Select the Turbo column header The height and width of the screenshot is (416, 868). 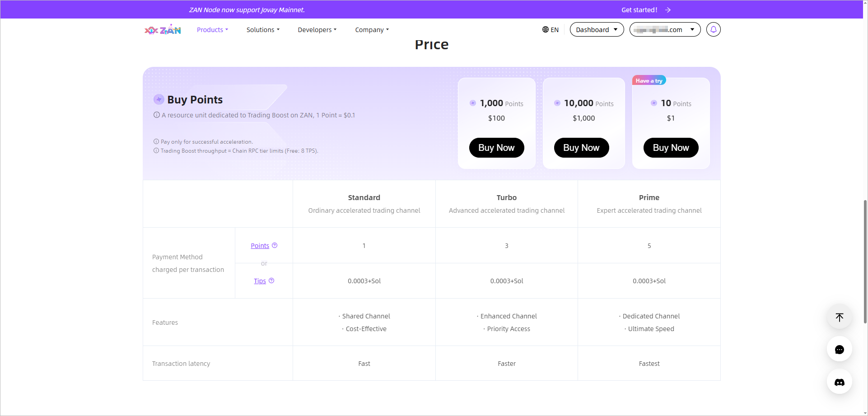[506, 197]
